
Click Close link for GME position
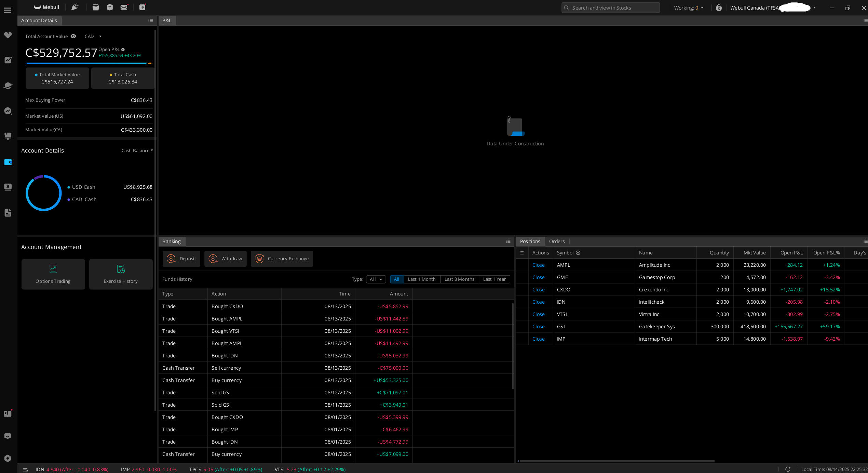click(538, 277)
